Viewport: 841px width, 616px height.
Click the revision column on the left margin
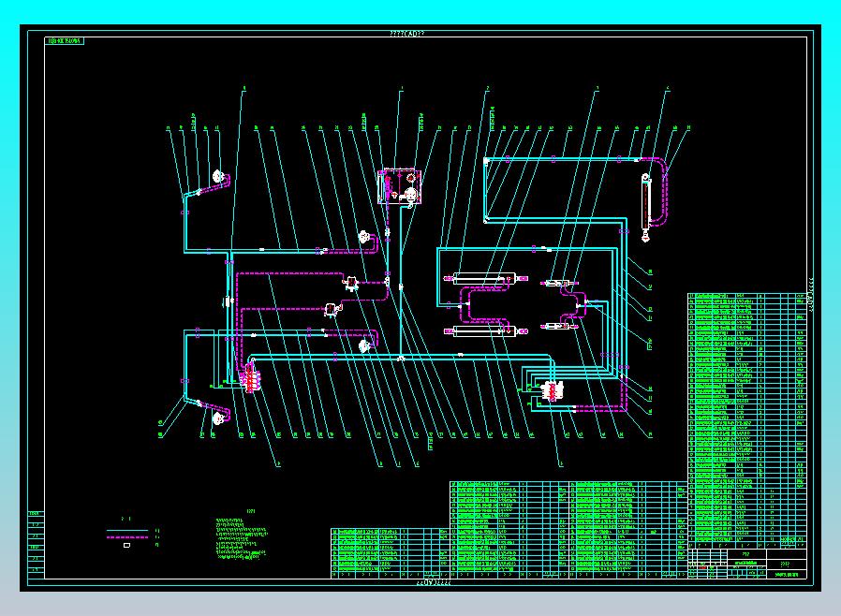click(36, 544)
